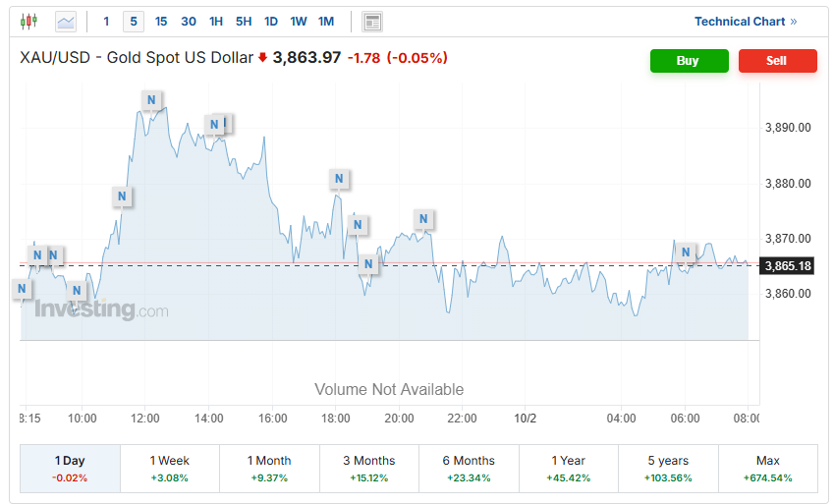Click the 3,865.18 current price label

tap(788, 266)
